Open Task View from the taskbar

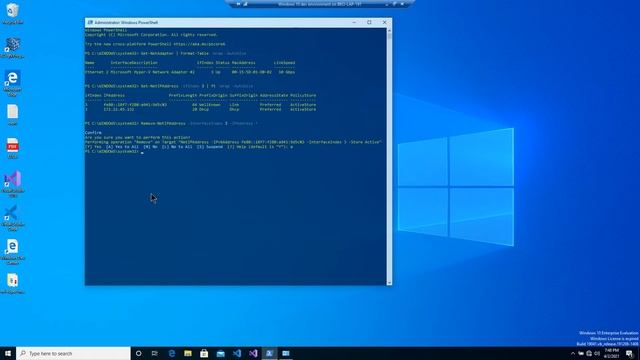(155, 353)
